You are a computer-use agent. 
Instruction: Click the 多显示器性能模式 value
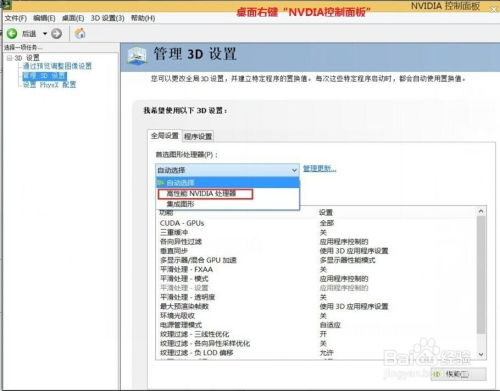tap(347, 260)
